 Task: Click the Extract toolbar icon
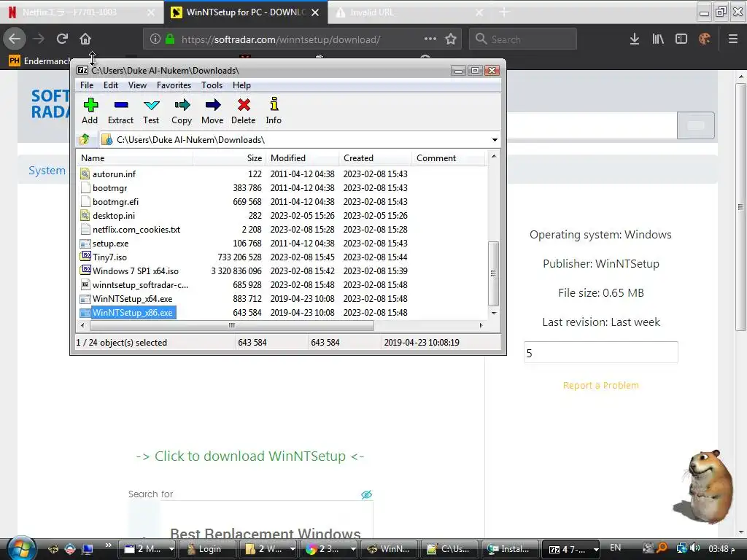pos(120,105)
